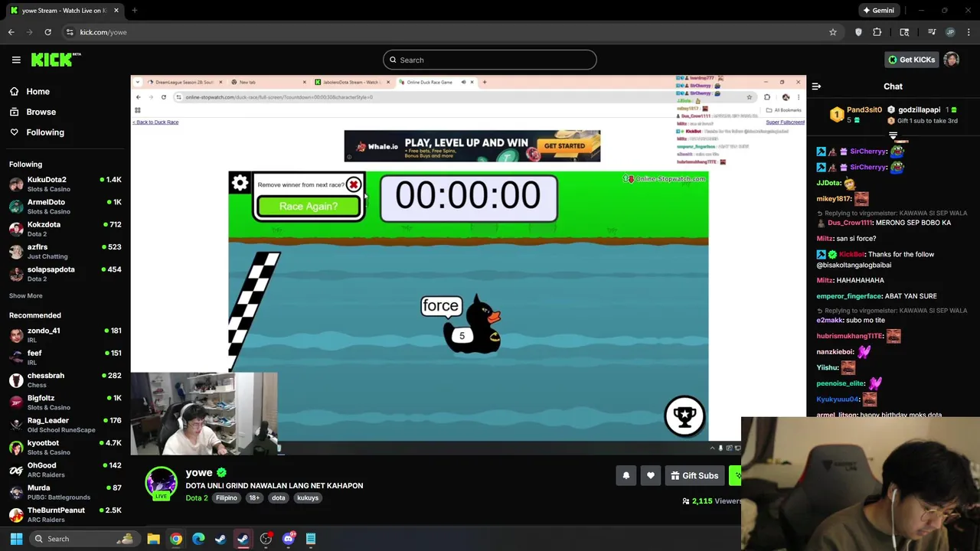Select the Filipino tag
Viewport: 980px width, 551px height.
(x=226, y=498)
